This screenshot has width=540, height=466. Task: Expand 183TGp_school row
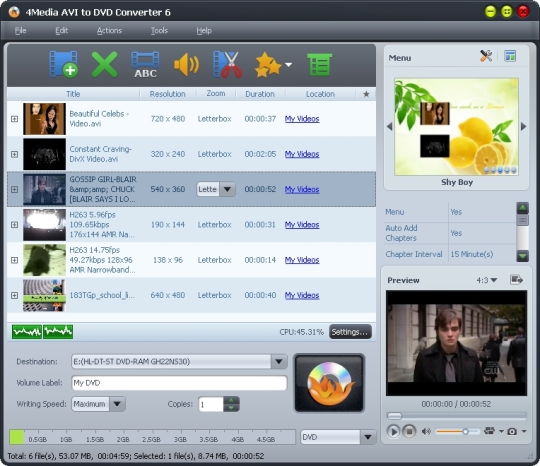coord(14,295)
